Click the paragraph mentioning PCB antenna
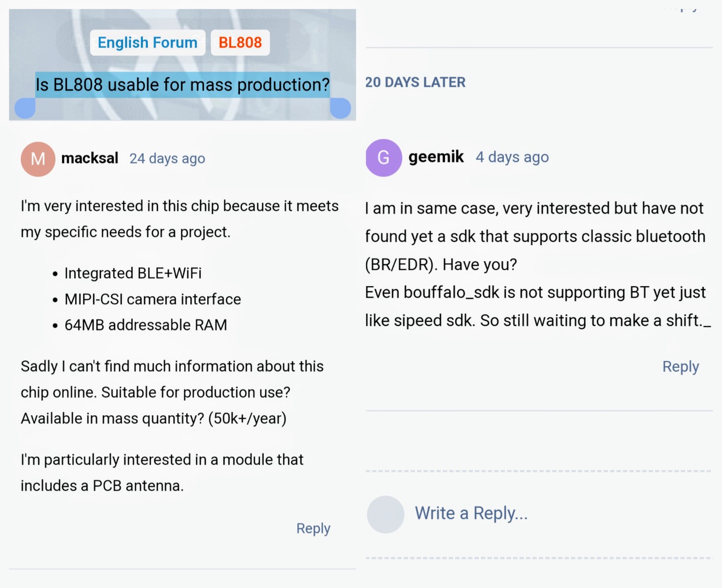The width and height of the screenshot is (722, 588). pos(162,472)
